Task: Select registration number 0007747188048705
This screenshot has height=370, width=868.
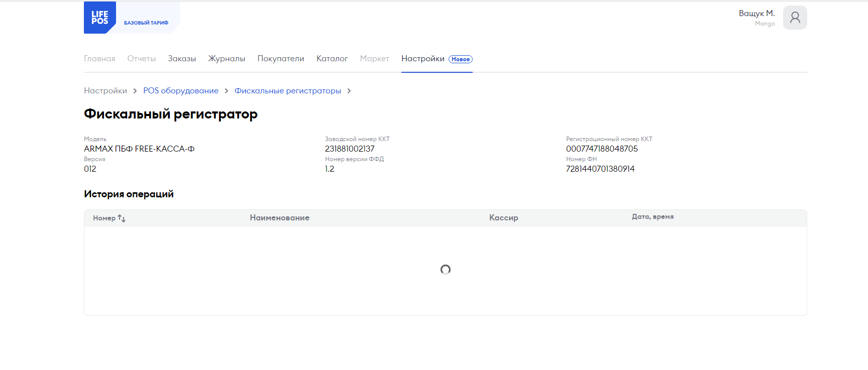Action: click(x=602, y=149)
